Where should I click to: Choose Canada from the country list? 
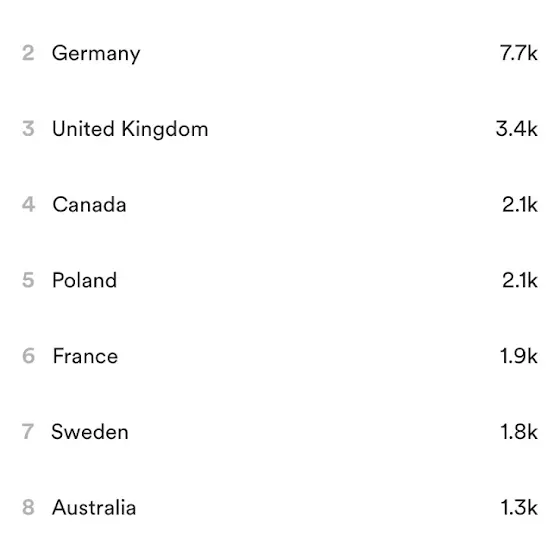pyautogui.click(x=280, y=205)
